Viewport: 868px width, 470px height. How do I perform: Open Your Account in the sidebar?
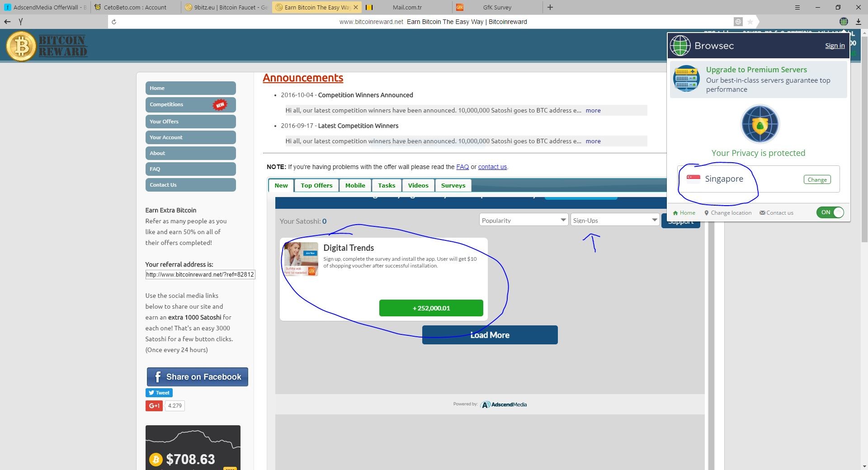(x=190, y=137)
